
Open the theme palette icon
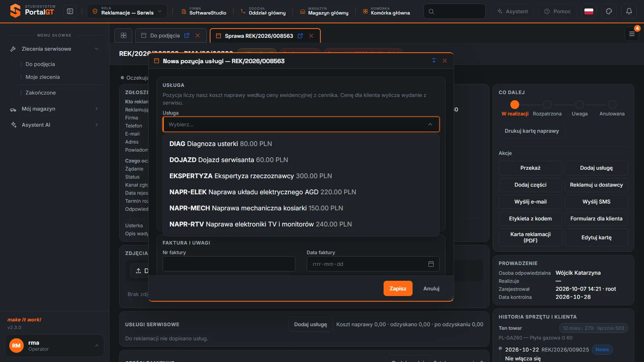point(609,11)
